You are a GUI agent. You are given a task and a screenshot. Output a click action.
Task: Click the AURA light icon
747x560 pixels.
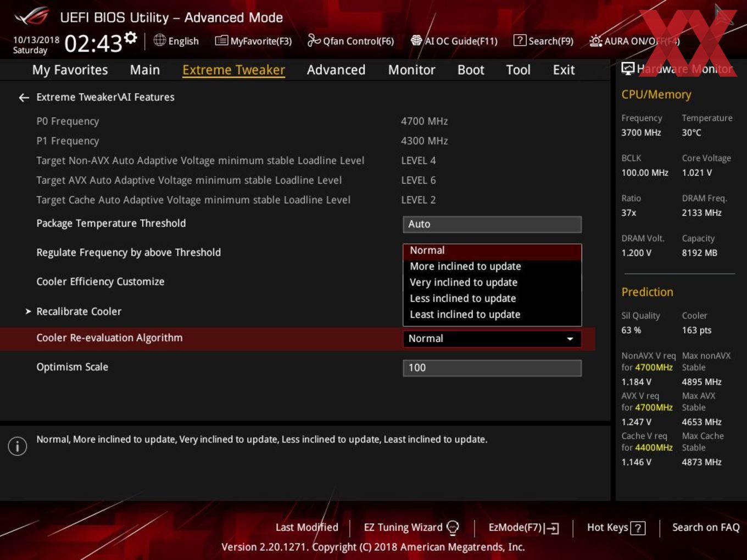[x=595, y=41]
